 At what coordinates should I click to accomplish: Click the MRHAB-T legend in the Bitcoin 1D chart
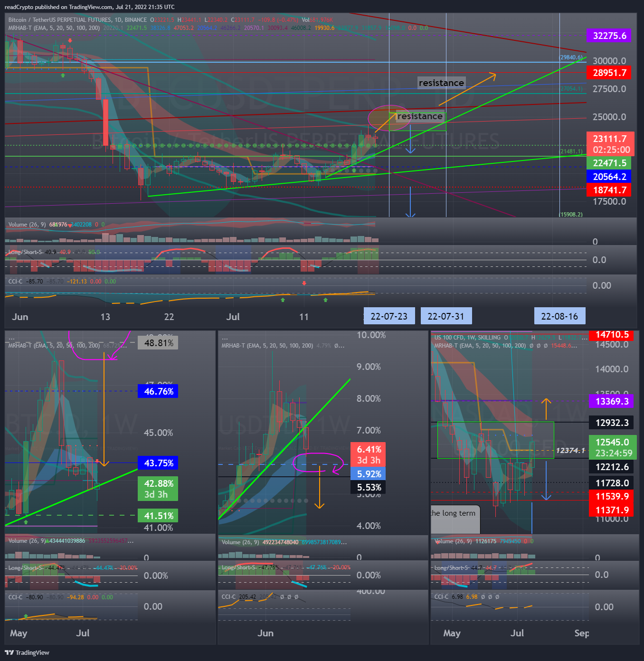click(54, 28)
